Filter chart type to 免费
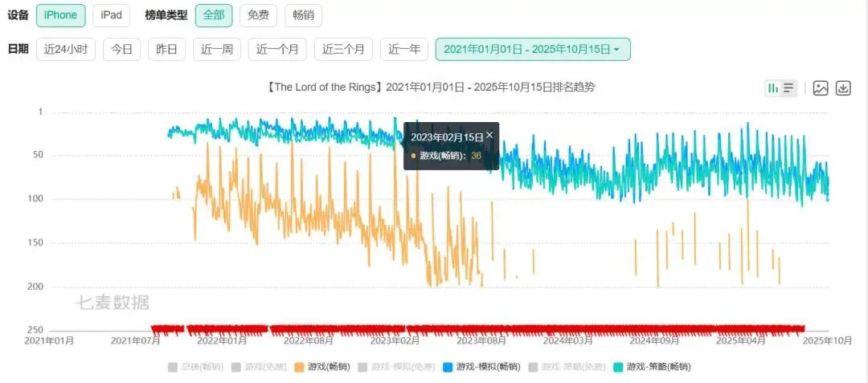Screen dimensions: 868x383 click(258, 15)
